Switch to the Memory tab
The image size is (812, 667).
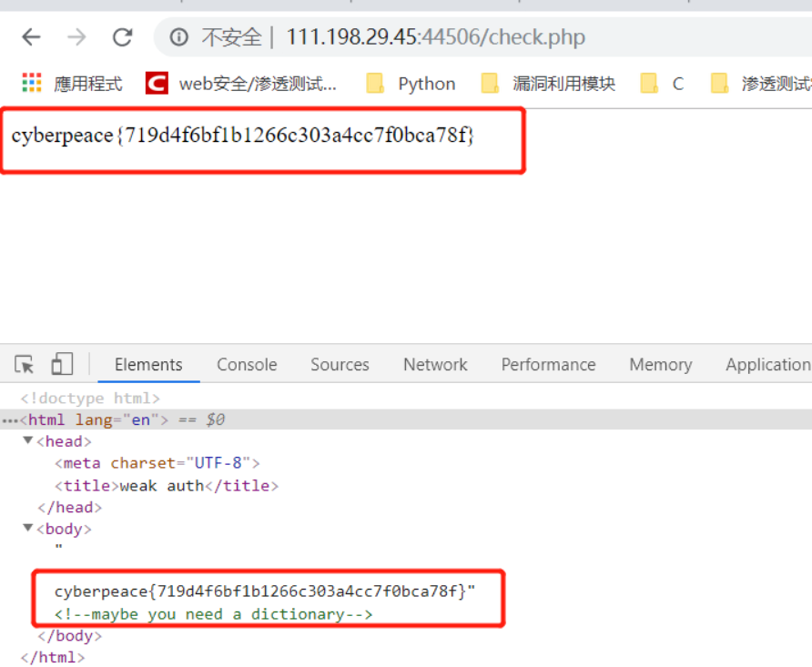click(661, 365)
